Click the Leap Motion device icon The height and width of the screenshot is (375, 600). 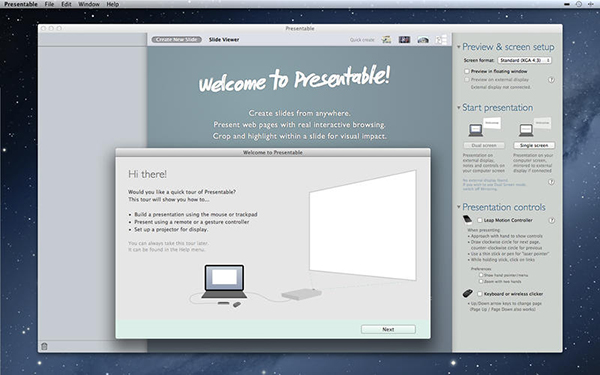[x=468, y=220]
